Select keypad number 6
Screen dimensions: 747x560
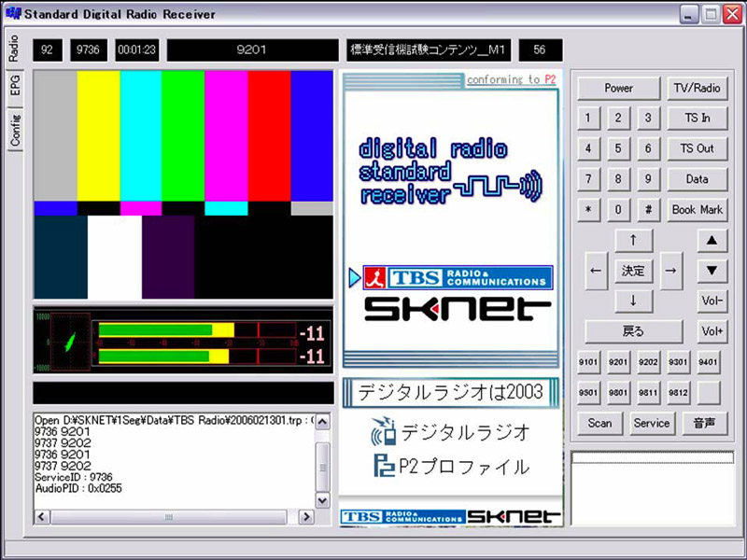[648, 148]
